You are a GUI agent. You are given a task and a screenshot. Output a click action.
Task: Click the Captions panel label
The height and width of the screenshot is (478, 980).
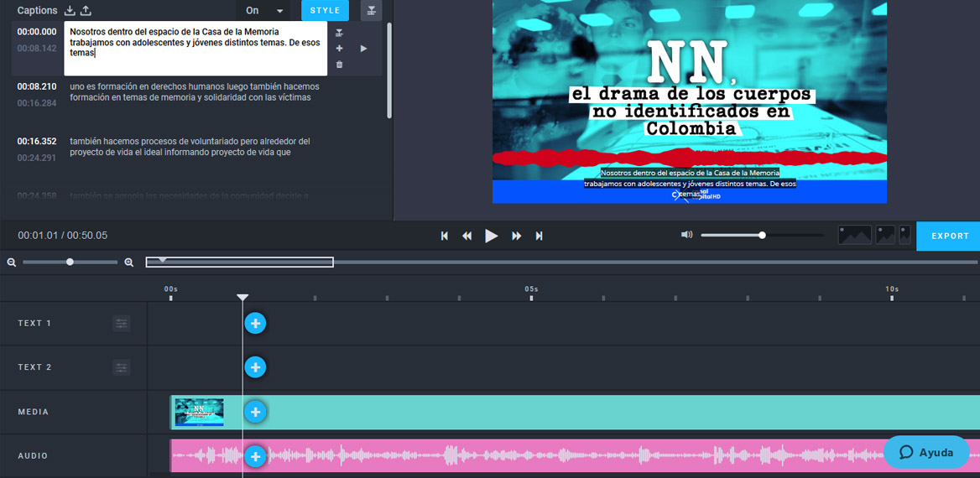tap(38, 11)
